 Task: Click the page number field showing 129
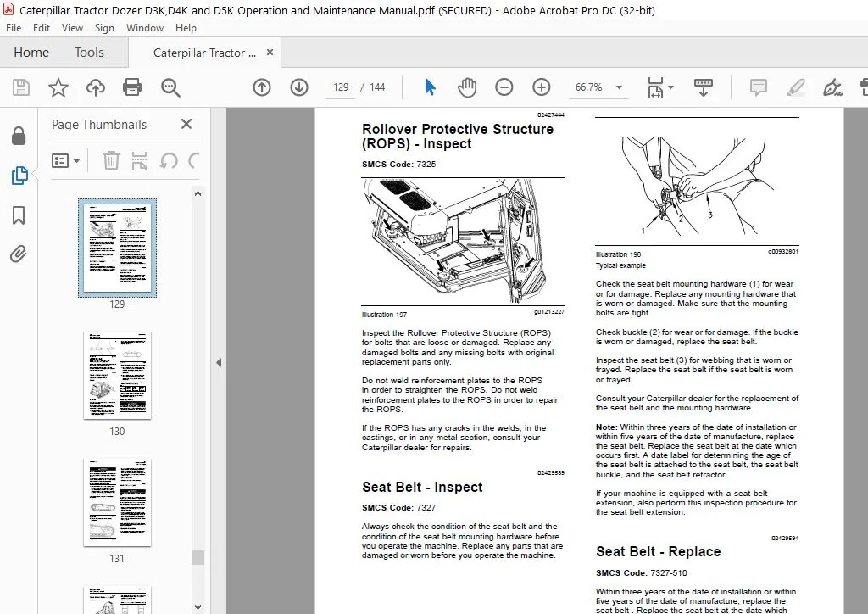[341, 87]
